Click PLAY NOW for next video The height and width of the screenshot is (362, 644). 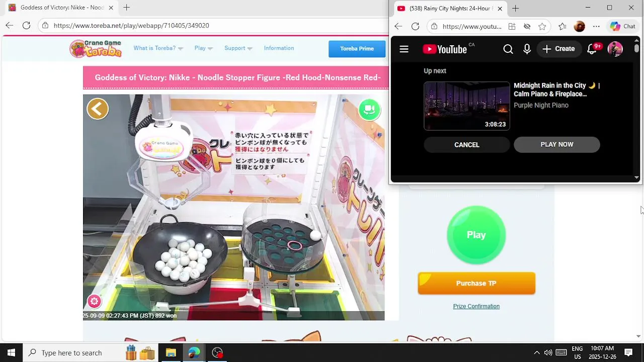click(557, 144)
